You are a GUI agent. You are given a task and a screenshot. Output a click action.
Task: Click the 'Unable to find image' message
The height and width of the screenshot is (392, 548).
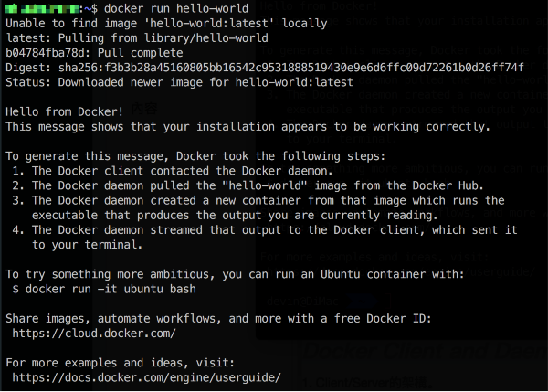point(166,23)
